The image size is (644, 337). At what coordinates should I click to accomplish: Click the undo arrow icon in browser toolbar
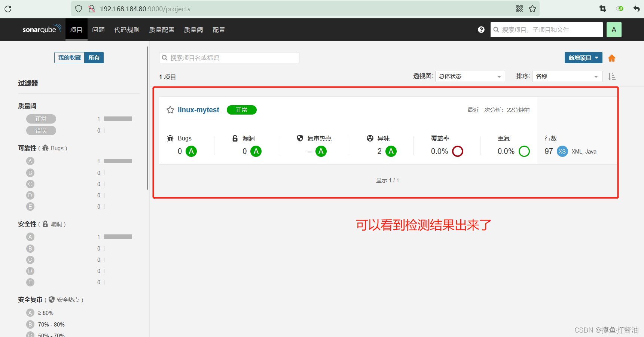pos(637,9)
